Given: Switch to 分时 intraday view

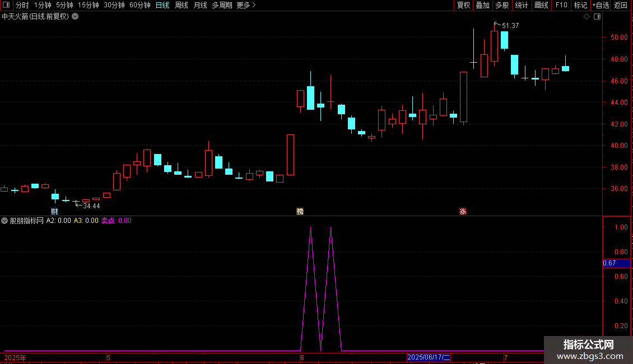Looking at the screenshot, I should pos(22,5).
